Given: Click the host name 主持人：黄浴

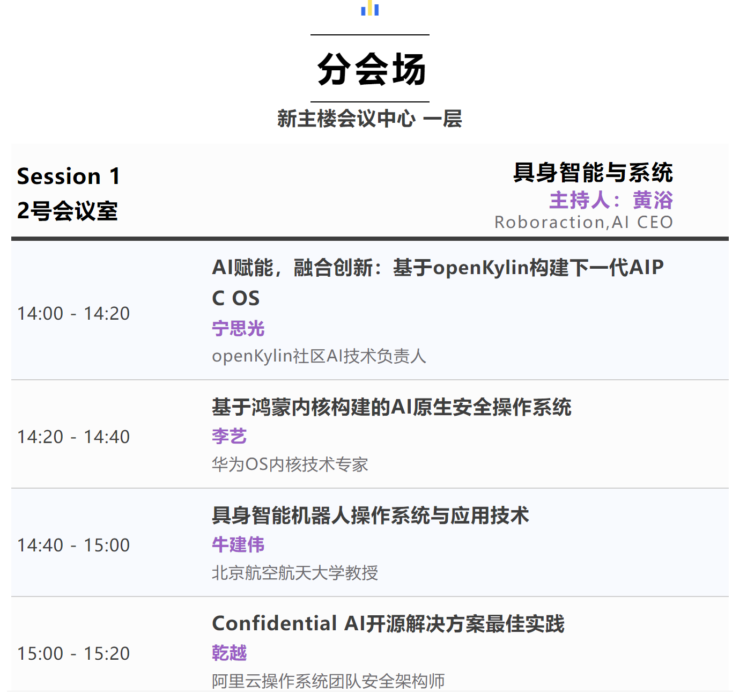Looking at the screenshot, I should (611, 200).
